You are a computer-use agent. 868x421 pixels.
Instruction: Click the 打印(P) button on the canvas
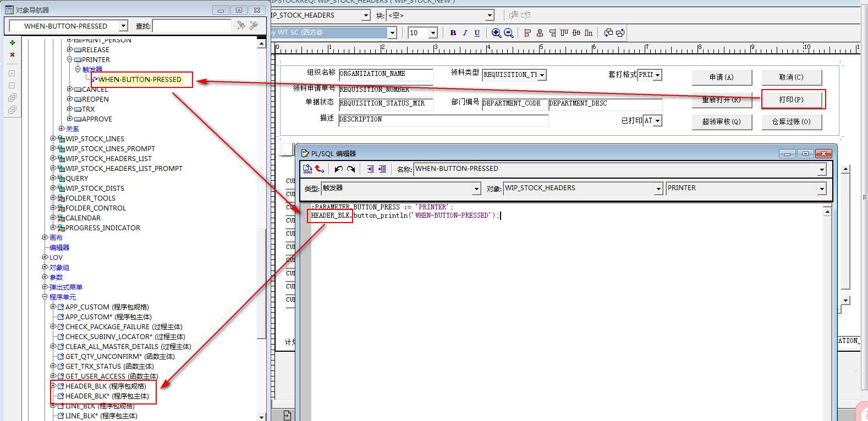(792, 100)
